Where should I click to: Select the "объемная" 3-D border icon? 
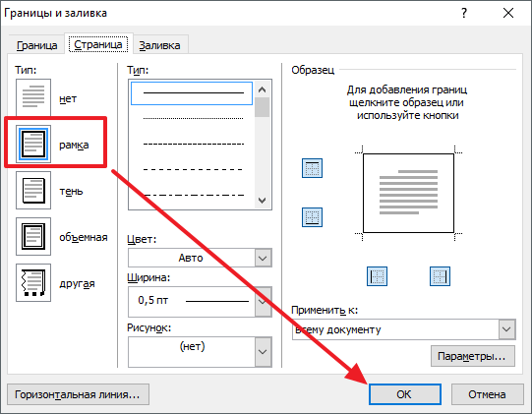click(x=33, y=236)
